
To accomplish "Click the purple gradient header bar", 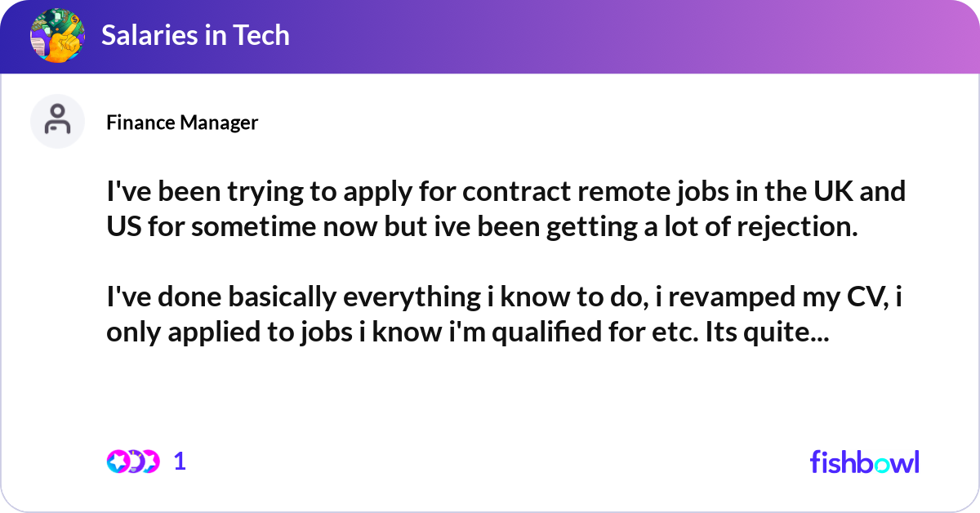I will click(x=490, y=37).
